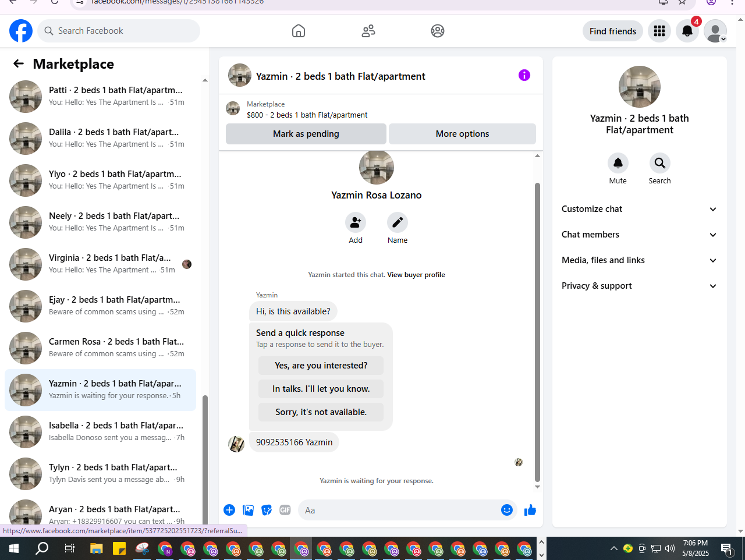
Task: Choose a sticker from composer
Action: [267, 510]
